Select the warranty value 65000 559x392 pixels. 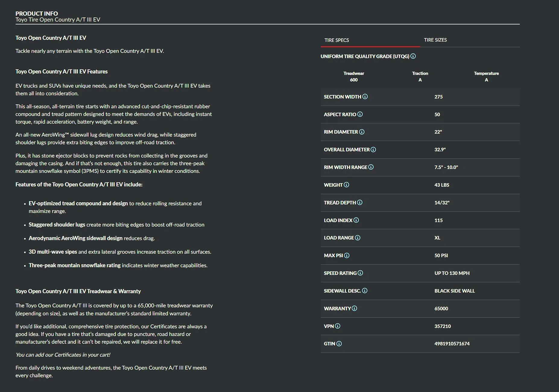[x=441, y=308]
